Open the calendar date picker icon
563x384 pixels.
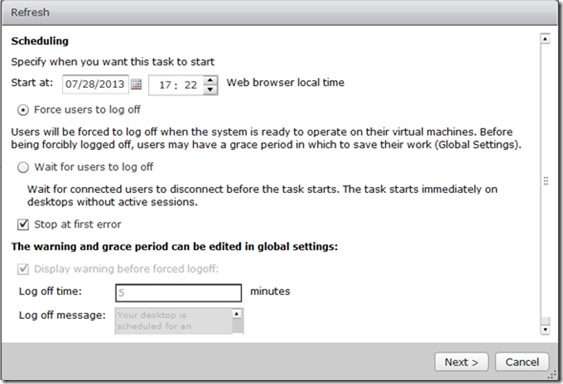coord(136,84)
